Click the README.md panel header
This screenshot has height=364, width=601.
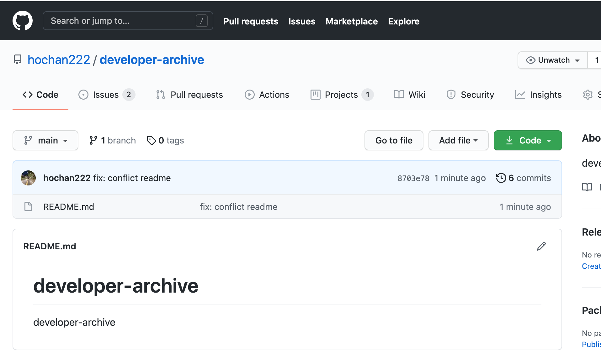click(x=50, y=246)
